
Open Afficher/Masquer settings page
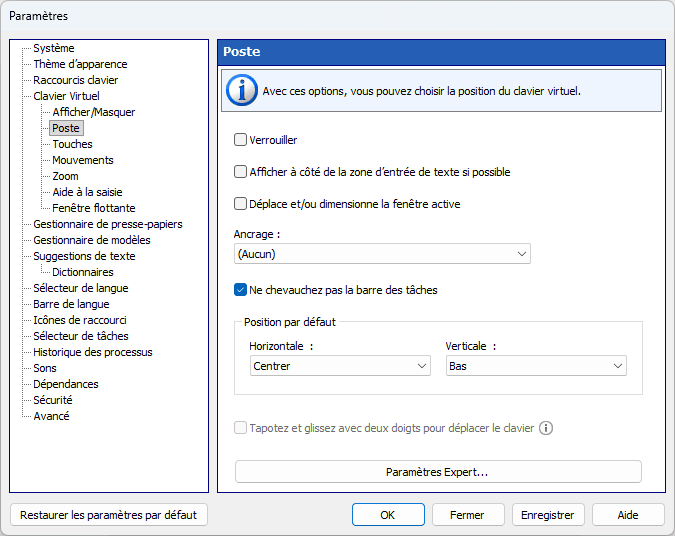pos(94,112)
